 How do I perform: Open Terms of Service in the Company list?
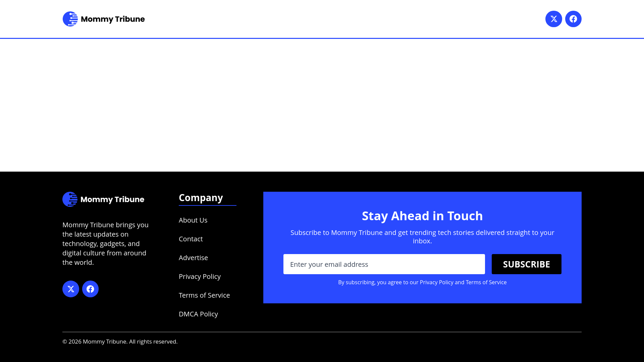coord(204,295)
